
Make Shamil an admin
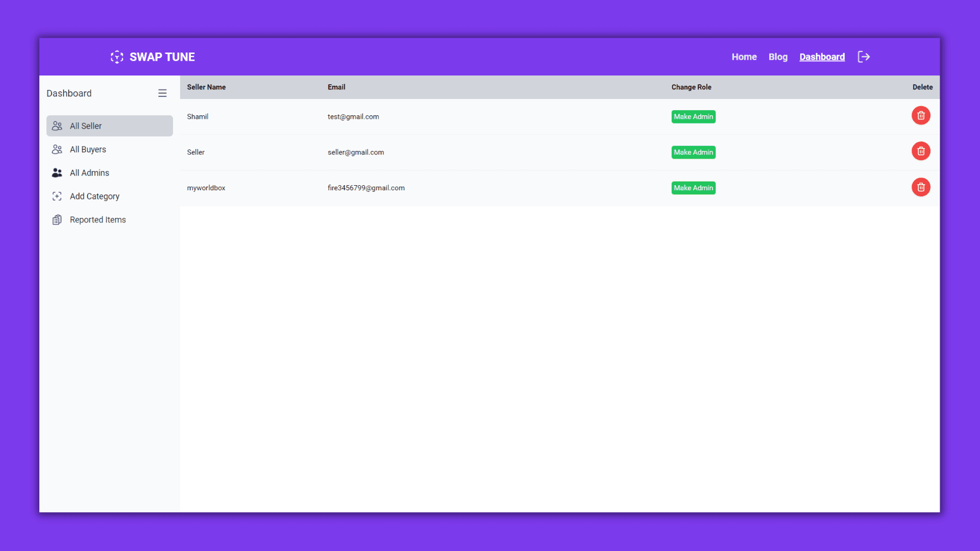(693, 117)
